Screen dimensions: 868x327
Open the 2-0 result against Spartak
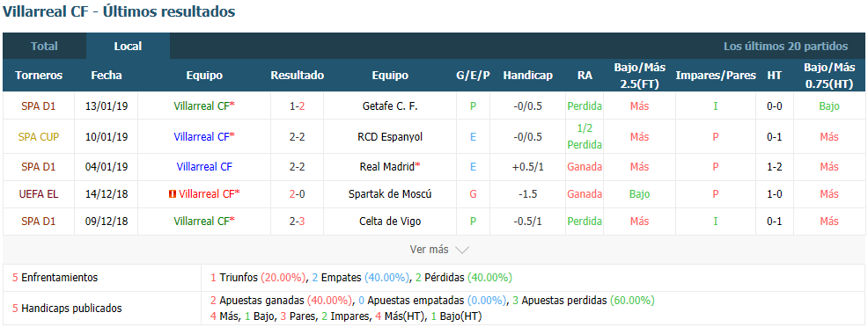[x=298, y=194]
